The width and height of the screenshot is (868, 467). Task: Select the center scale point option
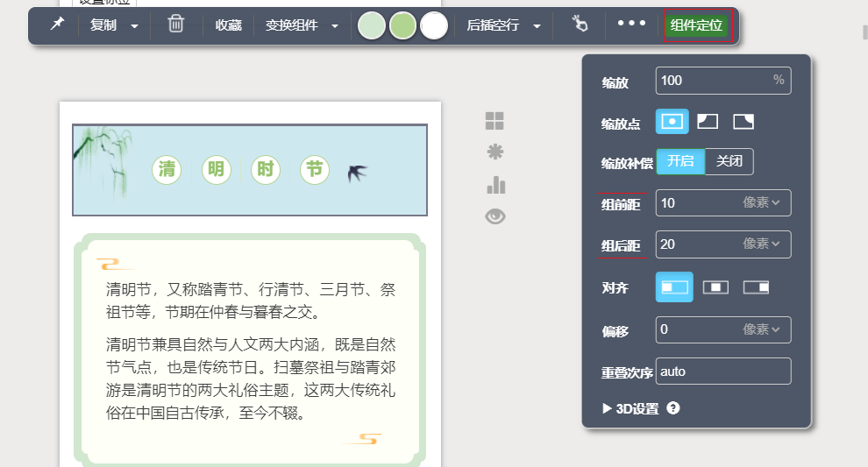(672, 122)
